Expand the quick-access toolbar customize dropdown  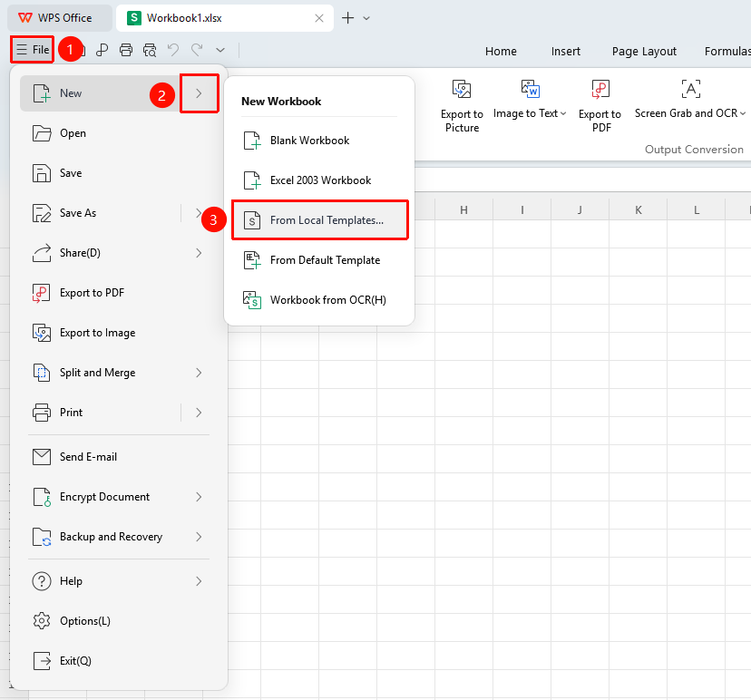click(x=220, y=50)
